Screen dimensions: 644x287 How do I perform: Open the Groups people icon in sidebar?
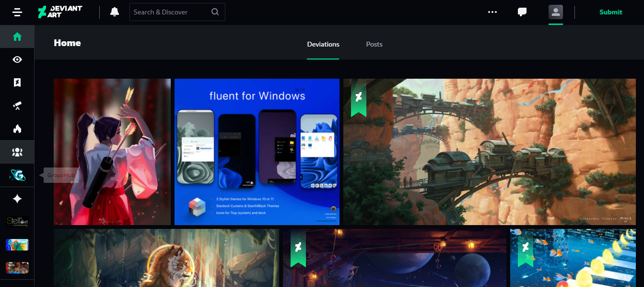coord(17,152)
